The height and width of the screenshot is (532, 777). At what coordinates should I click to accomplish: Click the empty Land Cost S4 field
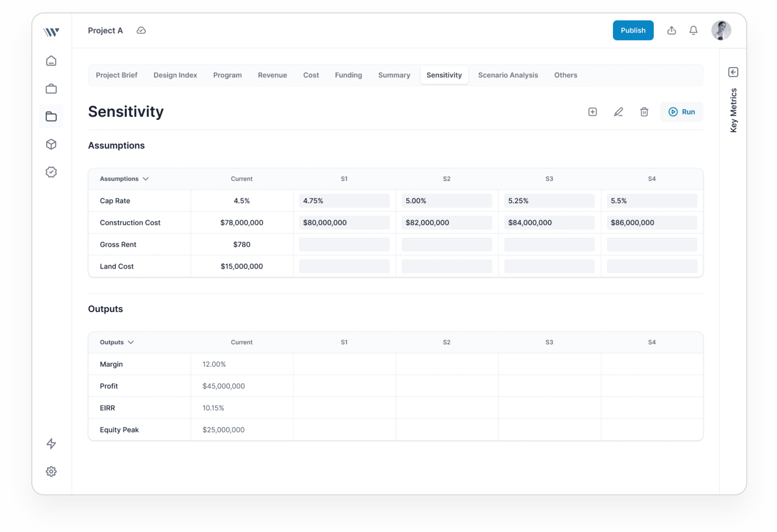tap(652, 266)
